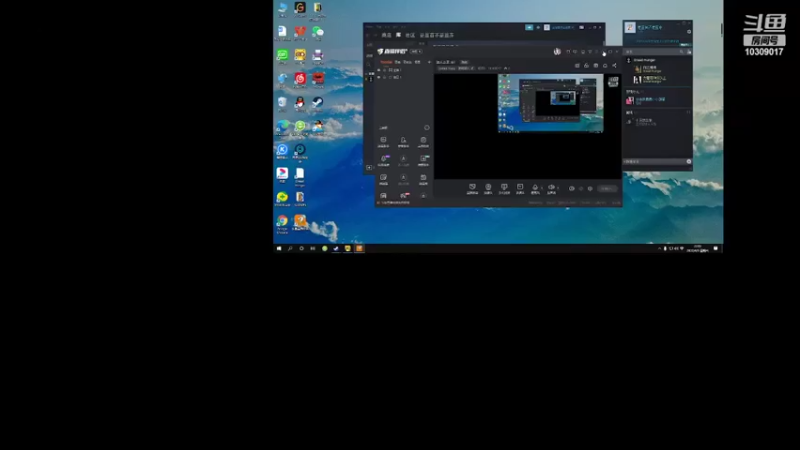Open the Steam desktop shortcut icon

(x=317, y=102)
